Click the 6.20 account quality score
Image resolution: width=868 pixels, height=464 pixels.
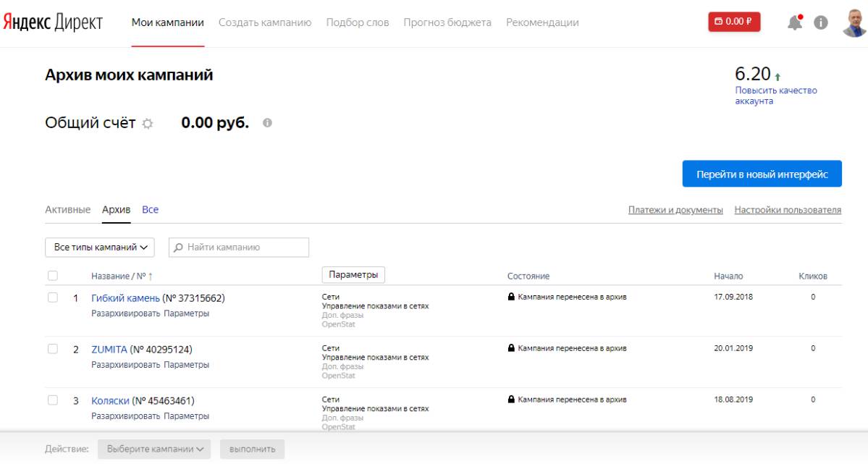(x=752, y=74)
